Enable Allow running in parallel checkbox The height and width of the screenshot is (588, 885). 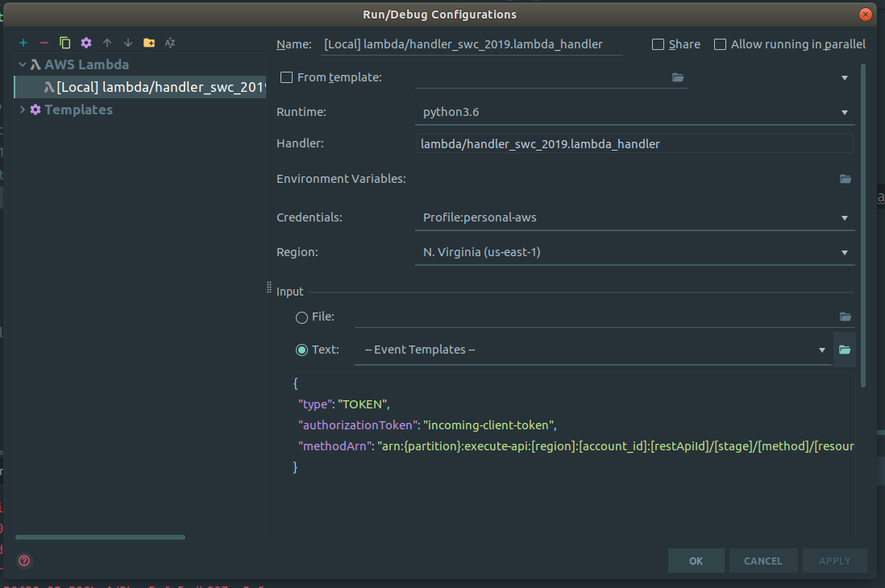(720, 44)
